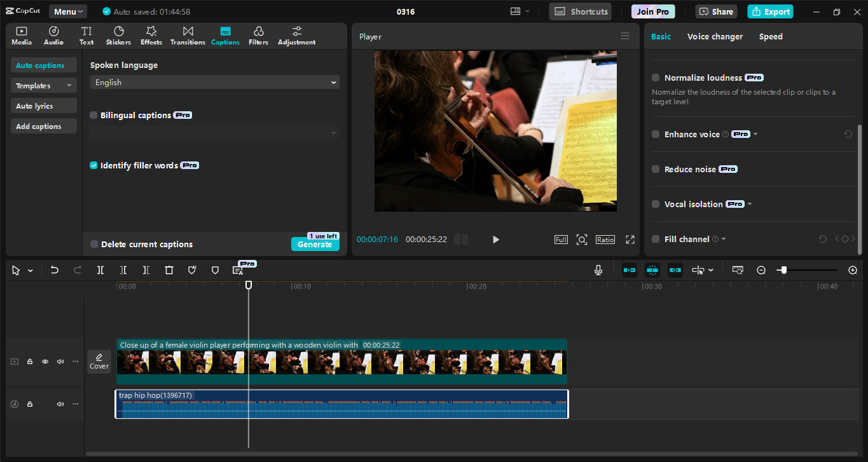Image resolution: width=868 pixels, height=462 pixels.
Task: Hide the video track with the eye toggle
Action: 45,361
